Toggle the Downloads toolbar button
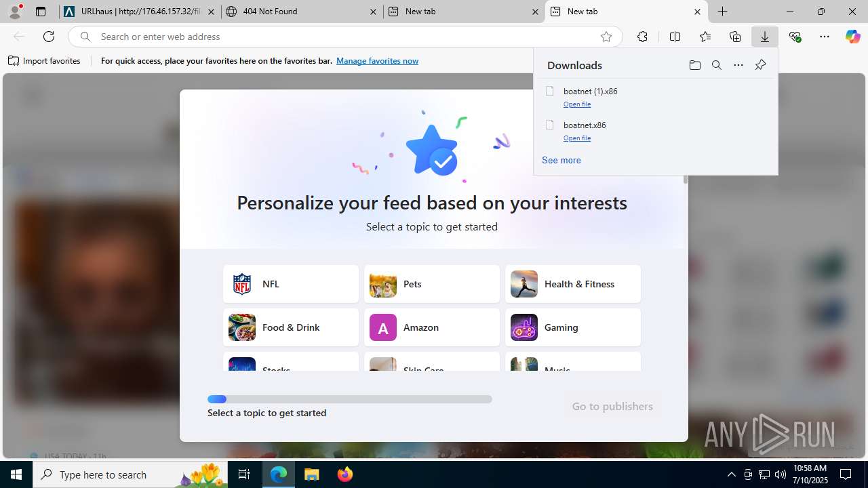Viewport: 868px width, 488px height. 765,37
